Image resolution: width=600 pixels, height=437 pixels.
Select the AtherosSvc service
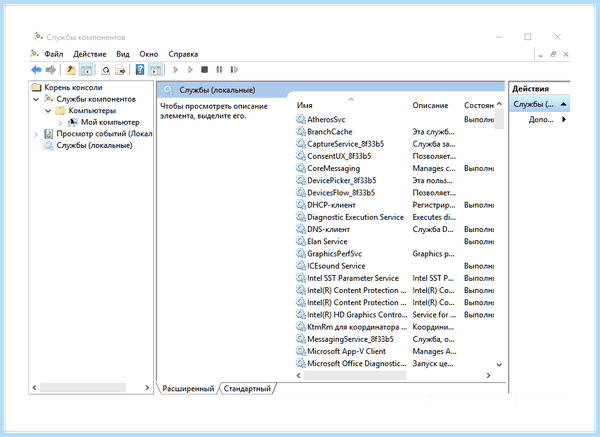326,119
